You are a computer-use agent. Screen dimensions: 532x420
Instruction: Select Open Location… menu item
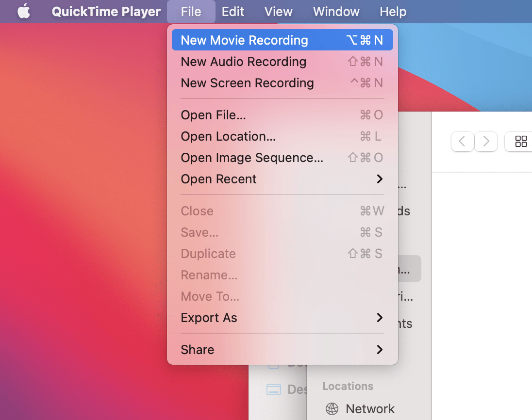click(x=283, y=136)
